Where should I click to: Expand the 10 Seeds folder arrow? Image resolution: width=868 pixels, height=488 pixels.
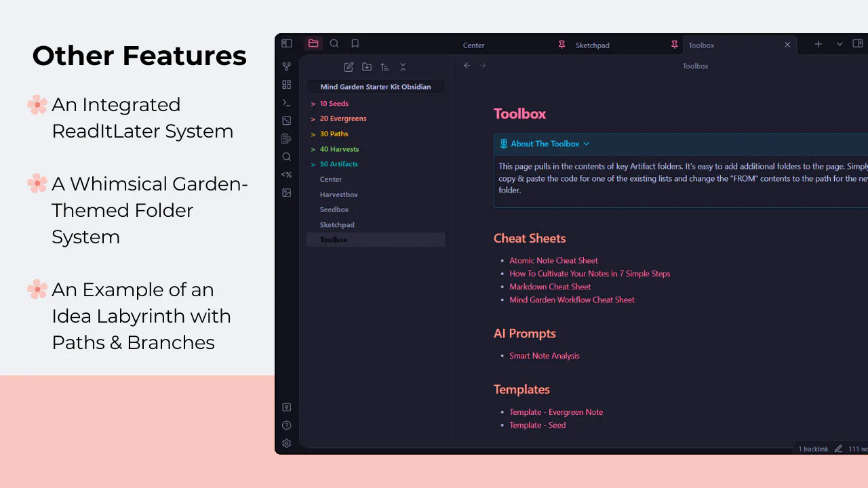[x=313, y=104]
